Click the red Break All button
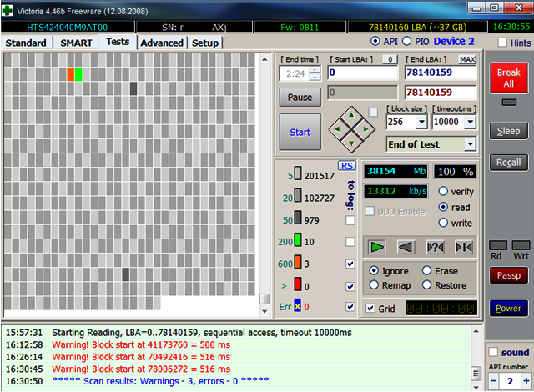Image resolution: width=534 pixels, height=392 pixels. 508,78
